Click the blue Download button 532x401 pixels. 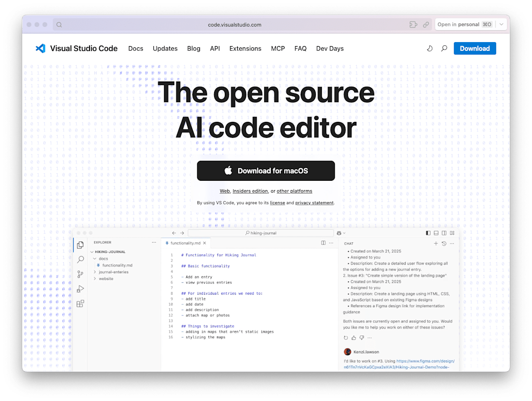[475, 49]
